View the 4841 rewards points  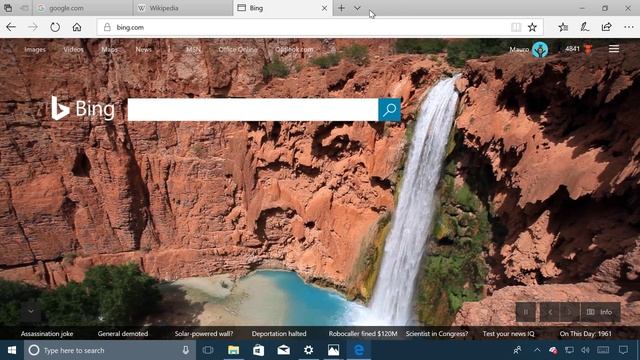[x=572, y=49]
